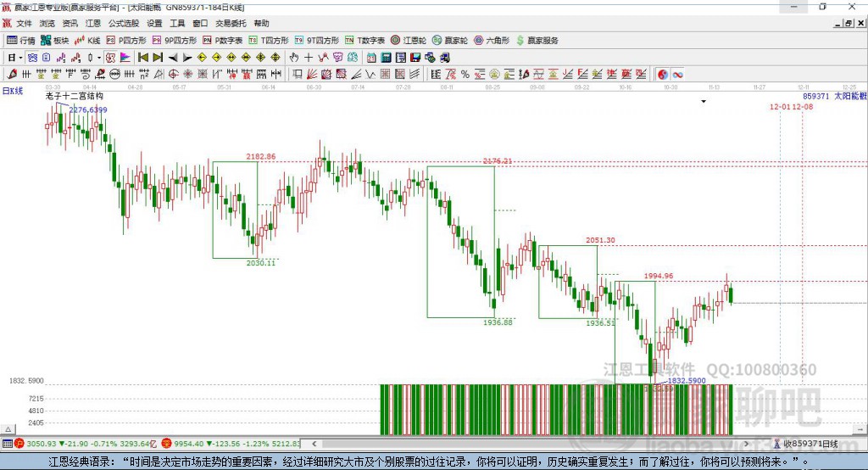Open the calculator icon
This screenshot has width=868, height=470.
point(386,58)
